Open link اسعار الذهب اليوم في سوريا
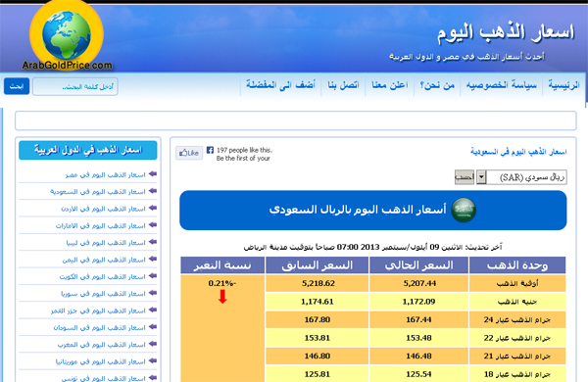 (x=103, y=294)
